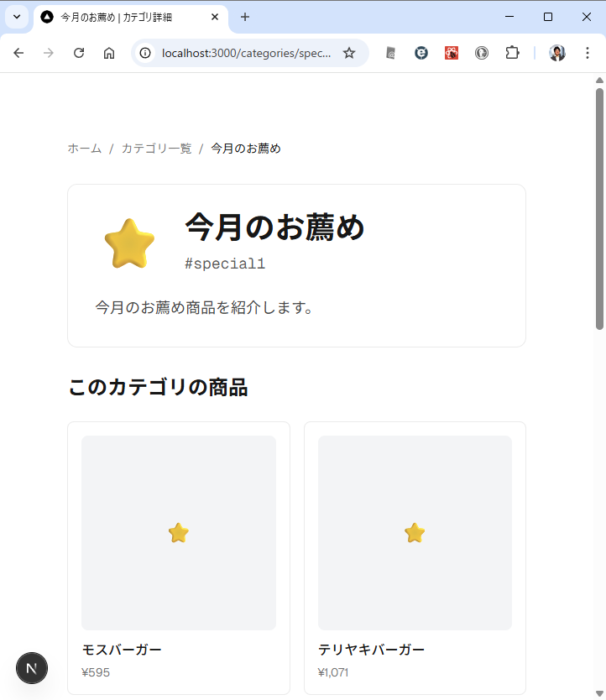The height and width of the screenshot is (700, 606).
Task: Close the 今月のお薦め tab
Action: pos(215,17)
